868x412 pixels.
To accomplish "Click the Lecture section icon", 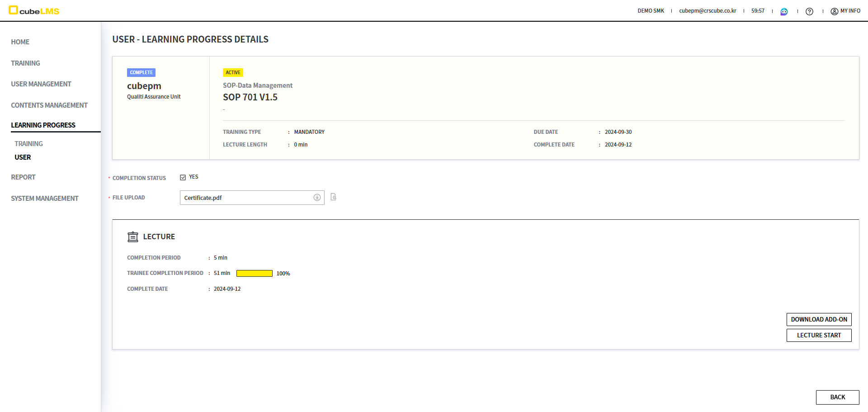I will point(133,237).
